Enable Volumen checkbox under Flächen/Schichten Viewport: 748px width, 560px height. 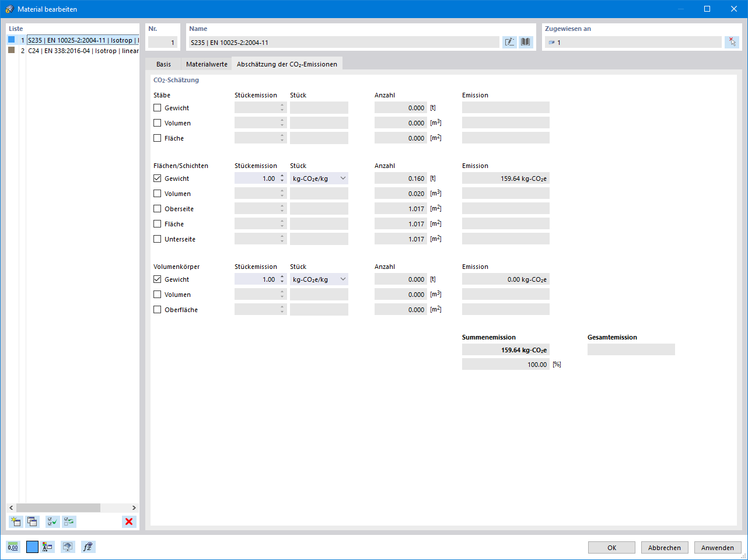pyautogui.click(x=157, y=193)
